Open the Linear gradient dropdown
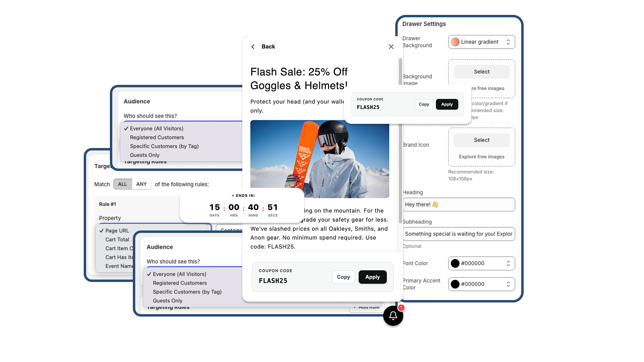The height and width of the screenshot is (362, 644). [x=481, y=42]
